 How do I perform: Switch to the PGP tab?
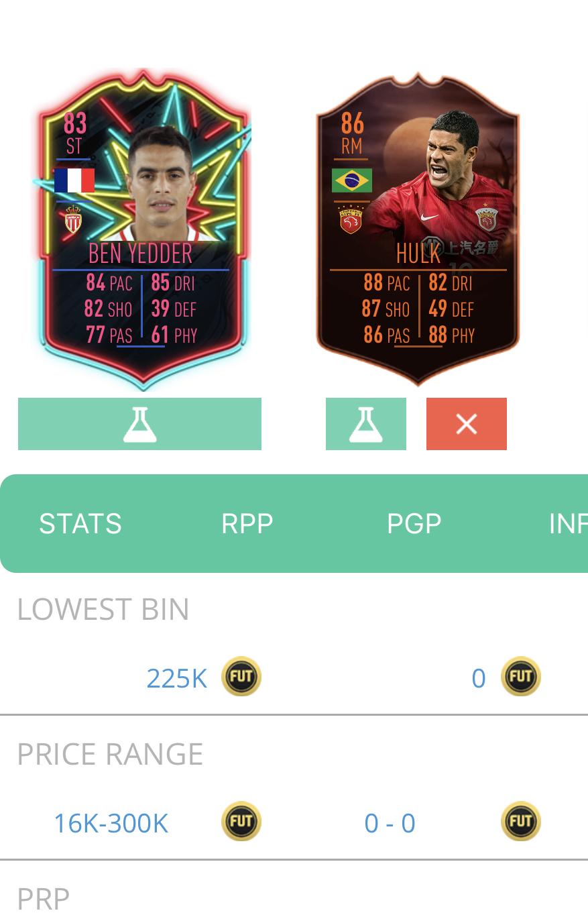tap(414, 524)
